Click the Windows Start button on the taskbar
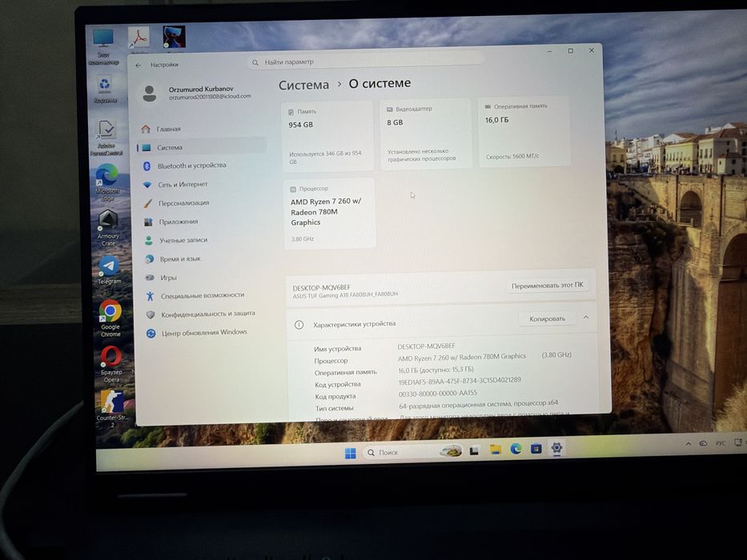Image resolution: width=747 pixels, height=560 pixels. (x=350, y=453)
